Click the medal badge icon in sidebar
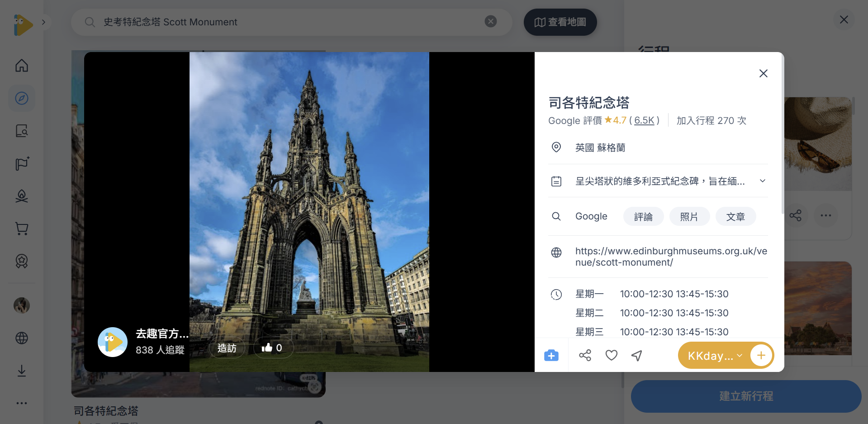Viewport: 868px width, 424px height. [21, 261]
